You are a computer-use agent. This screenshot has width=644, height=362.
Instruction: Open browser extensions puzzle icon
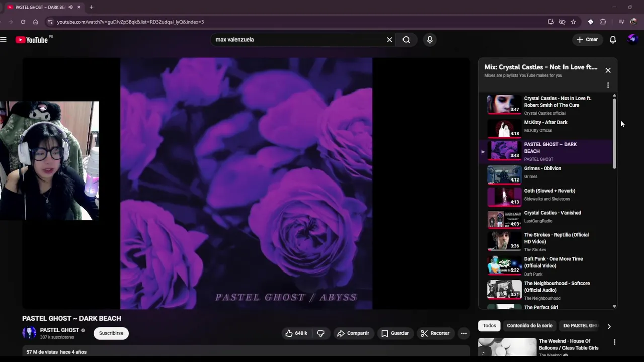[x=603, y=22]
